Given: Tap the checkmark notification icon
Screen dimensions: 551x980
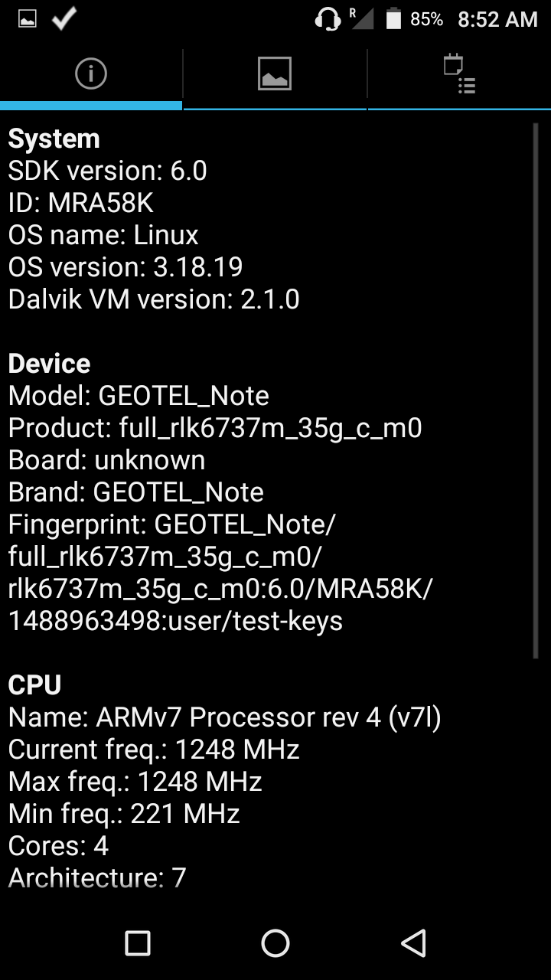Looking at the screenshot, I should pos(64,18).
